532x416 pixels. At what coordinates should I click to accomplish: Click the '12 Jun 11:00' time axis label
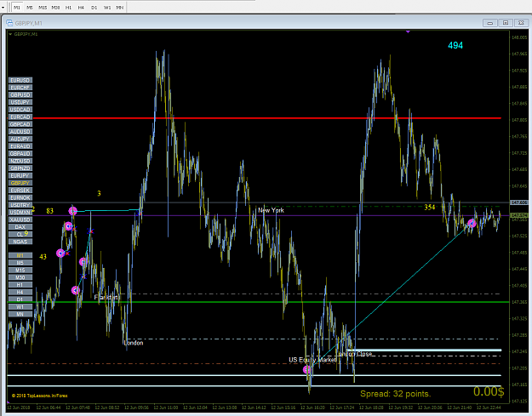(x=166, y=407)
